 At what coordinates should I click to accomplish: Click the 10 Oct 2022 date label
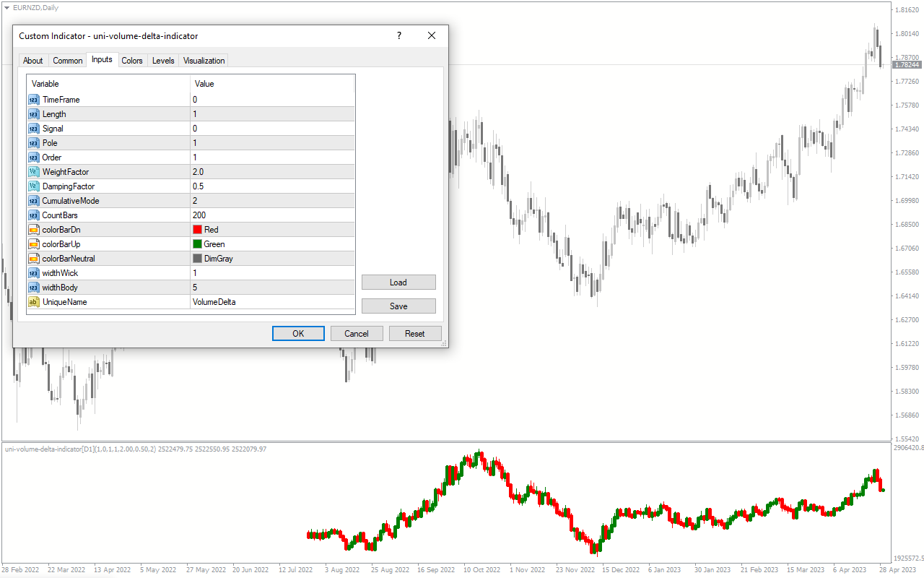[x=481, y=570]
